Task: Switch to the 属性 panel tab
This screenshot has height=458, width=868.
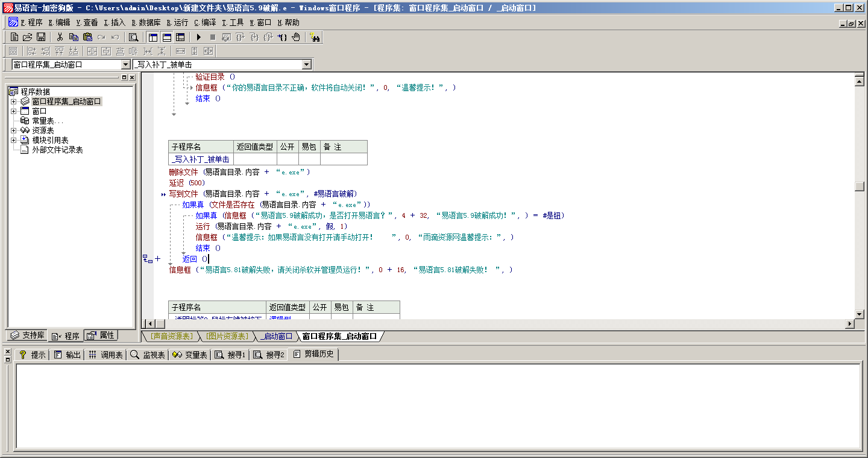Action: tap(101, 336)
